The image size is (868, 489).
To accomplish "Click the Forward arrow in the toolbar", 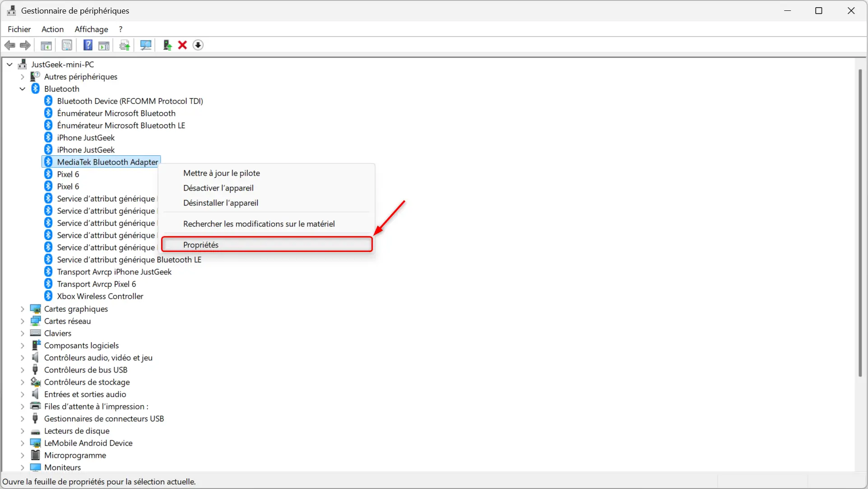I will tap(25, 45).
